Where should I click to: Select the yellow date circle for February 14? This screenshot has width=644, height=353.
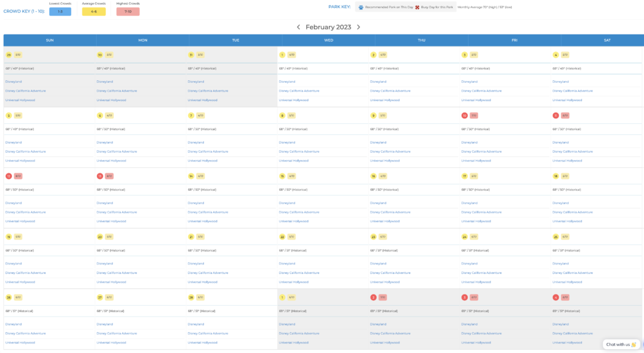point(191,176)
